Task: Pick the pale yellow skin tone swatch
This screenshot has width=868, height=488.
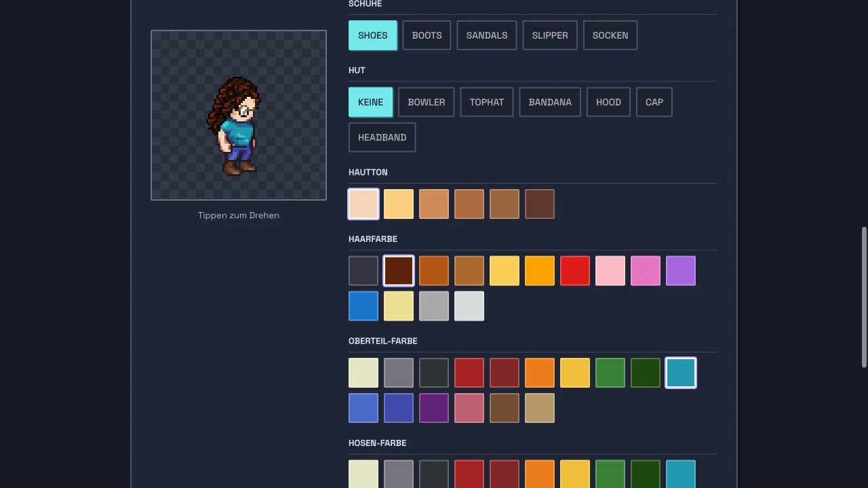Action: pos(399,204)
